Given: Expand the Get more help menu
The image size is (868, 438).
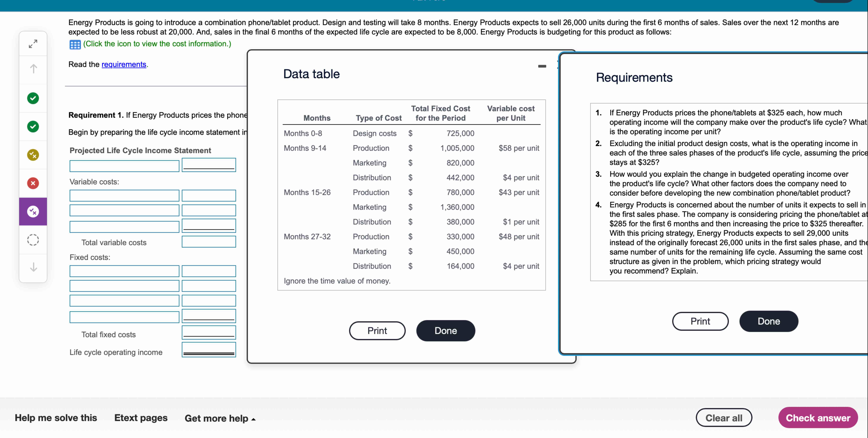Looking at the screenshot, I should pos(220,419).
